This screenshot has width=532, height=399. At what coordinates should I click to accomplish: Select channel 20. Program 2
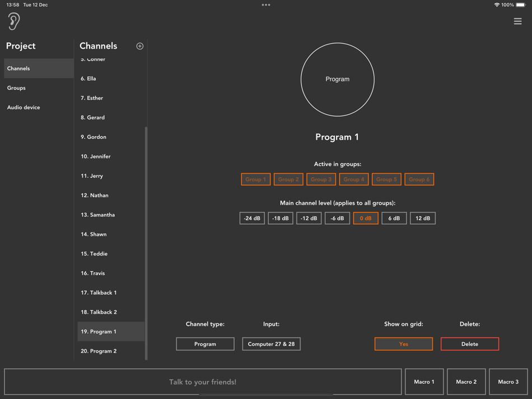111,351
